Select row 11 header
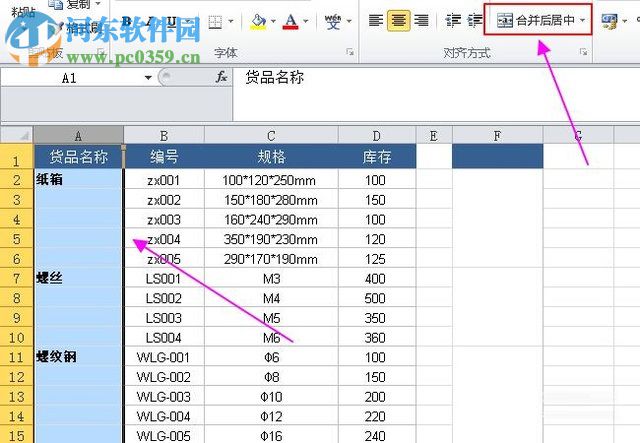The width and height of the screenshot is (640, 443). coord(16,357)
